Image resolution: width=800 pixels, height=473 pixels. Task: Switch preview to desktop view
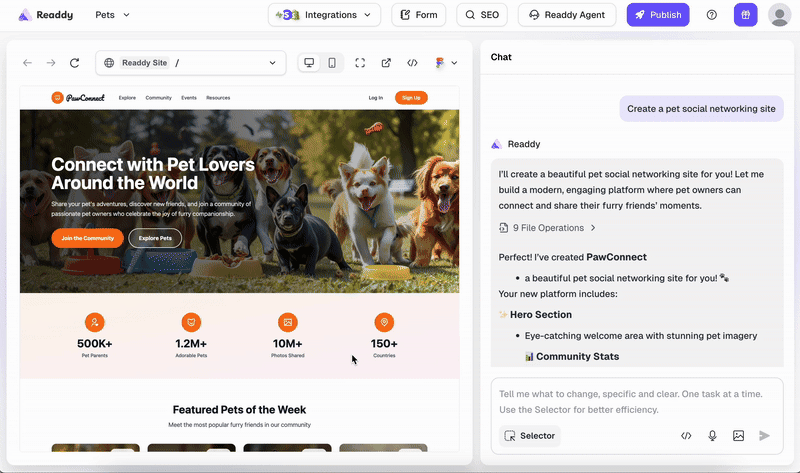tap(309, 63)
